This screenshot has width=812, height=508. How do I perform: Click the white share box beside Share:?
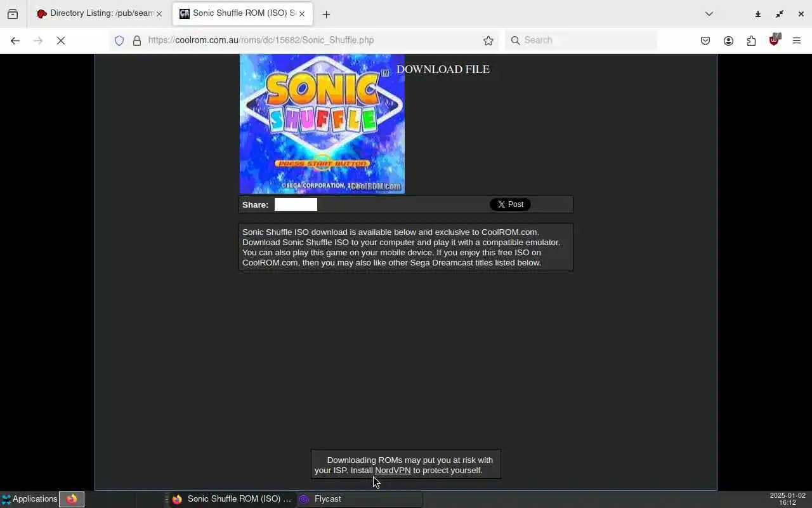296,204
